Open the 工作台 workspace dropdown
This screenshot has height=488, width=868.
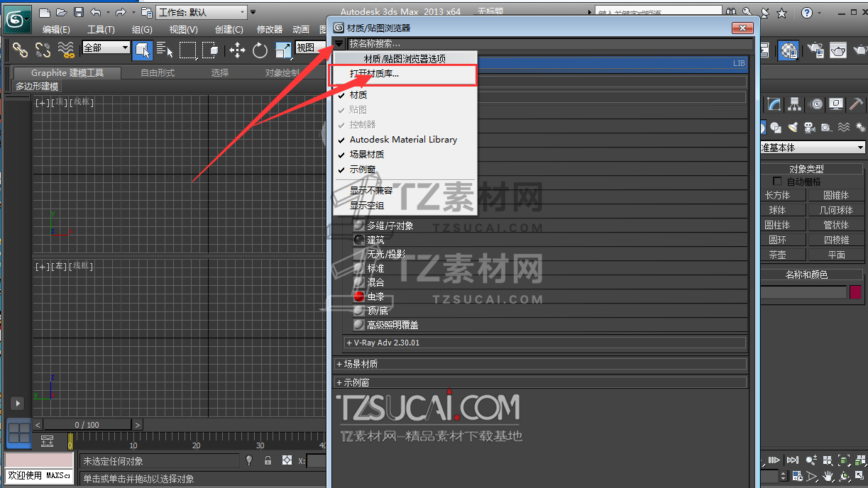(x=202, y=12)
